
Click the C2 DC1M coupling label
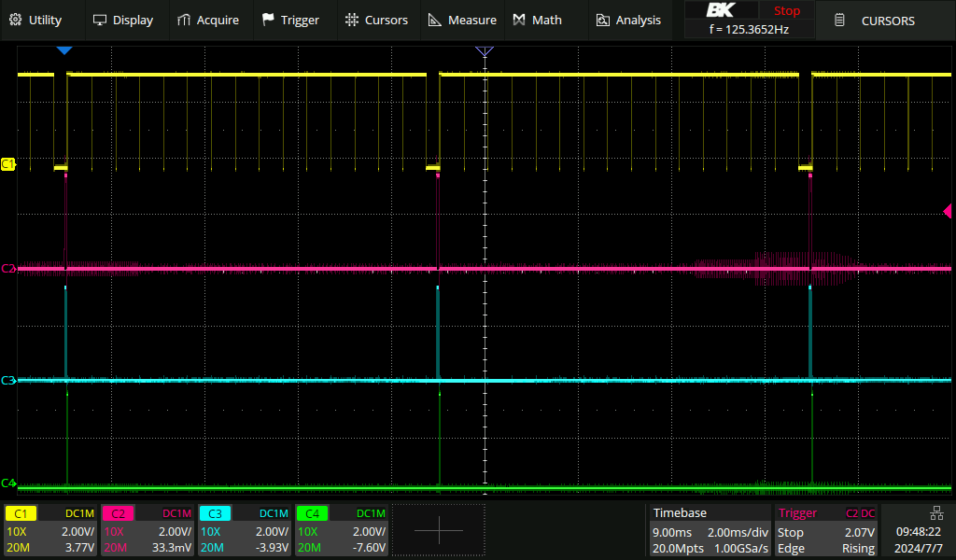point(176,513)
